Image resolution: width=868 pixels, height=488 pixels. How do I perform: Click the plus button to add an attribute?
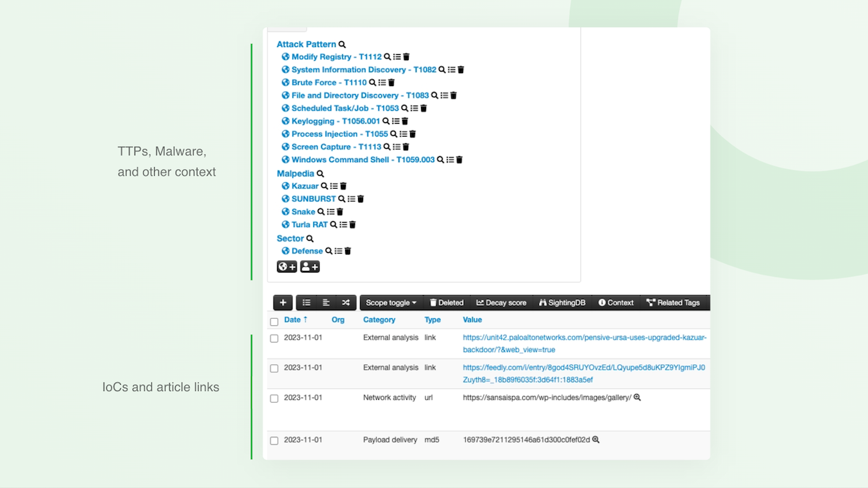(x=283, y=302)
